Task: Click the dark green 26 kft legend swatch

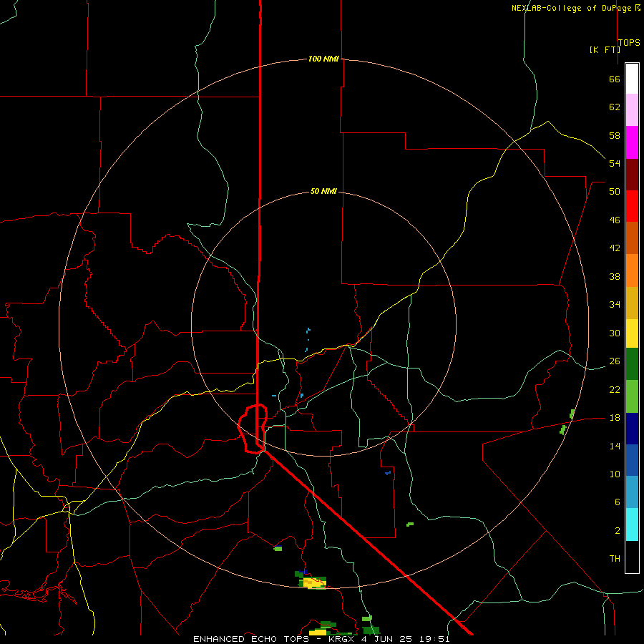Action: click(x=632, y=364)
